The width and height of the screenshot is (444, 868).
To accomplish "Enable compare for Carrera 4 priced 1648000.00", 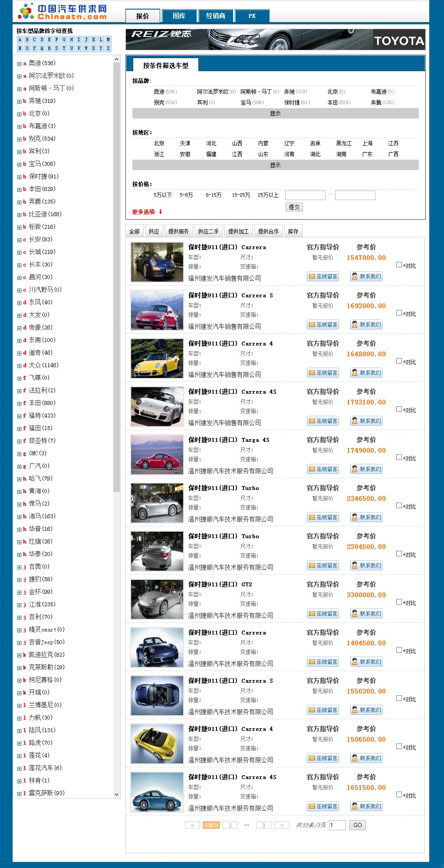I will 399,361.
